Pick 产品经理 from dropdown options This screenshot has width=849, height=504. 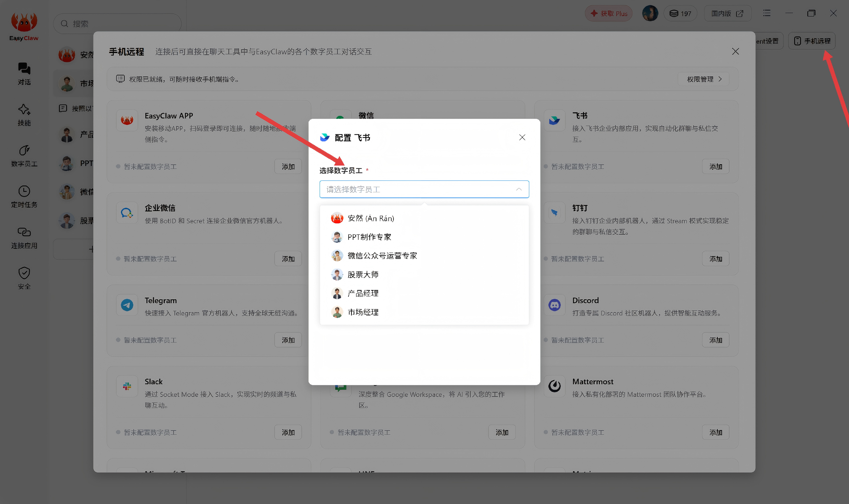424,293
